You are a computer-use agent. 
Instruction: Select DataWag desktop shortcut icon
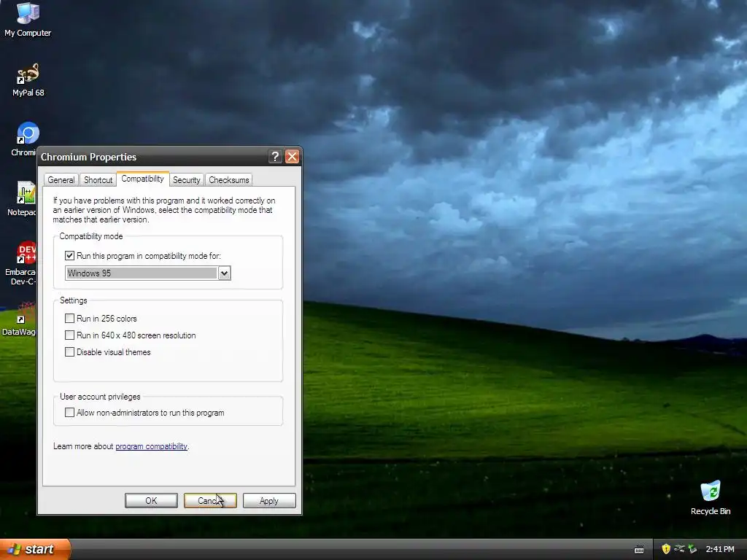[x=19, y=319]
